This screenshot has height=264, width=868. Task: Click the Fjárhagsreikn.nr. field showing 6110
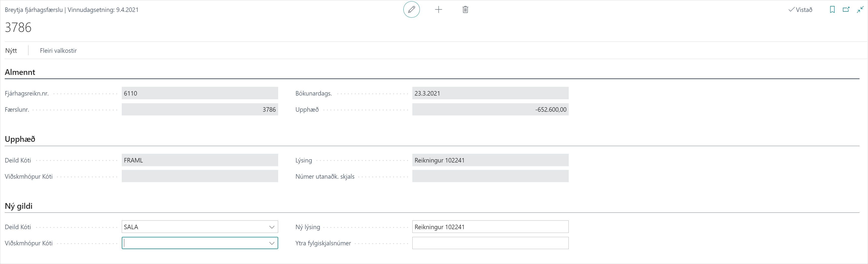[x=199, y=93]
